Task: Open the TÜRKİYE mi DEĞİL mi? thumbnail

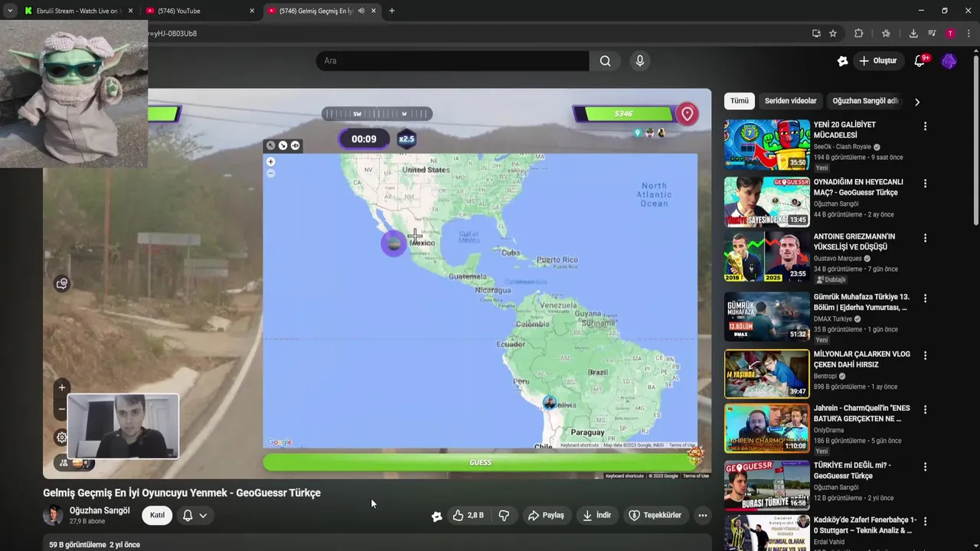Action: [x=767, y=485]
